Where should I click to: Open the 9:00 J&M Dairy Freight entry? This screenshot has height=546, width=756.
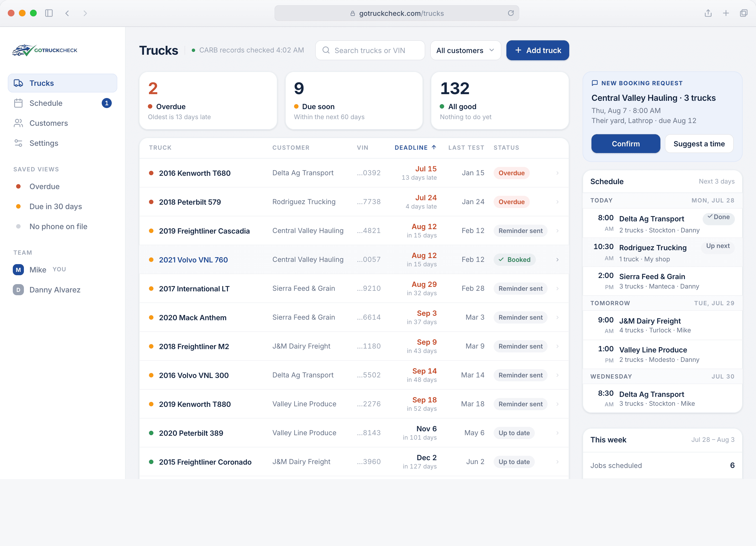click(x=662, y=325)
